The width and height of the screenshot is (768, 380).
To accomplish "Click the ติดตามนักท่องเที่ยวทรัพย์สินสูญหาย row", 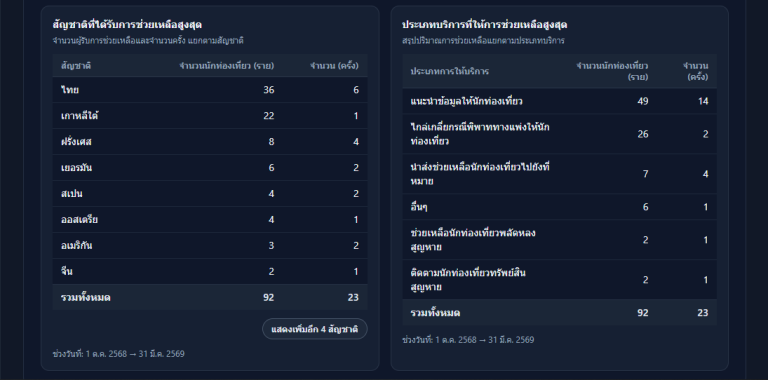I will click(559, 280).
